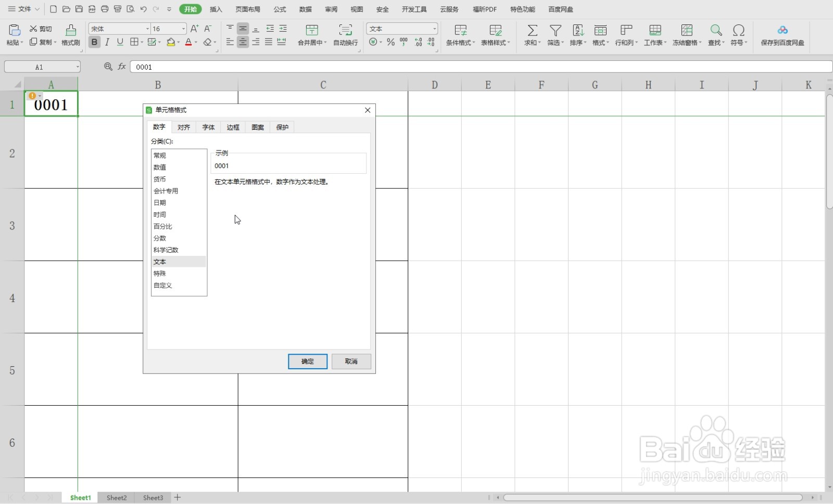The width and height of the screenshot is (833, 504).
Task: Click the justify alignment icon
Action: pyautogui.click(x=269, y=42)
